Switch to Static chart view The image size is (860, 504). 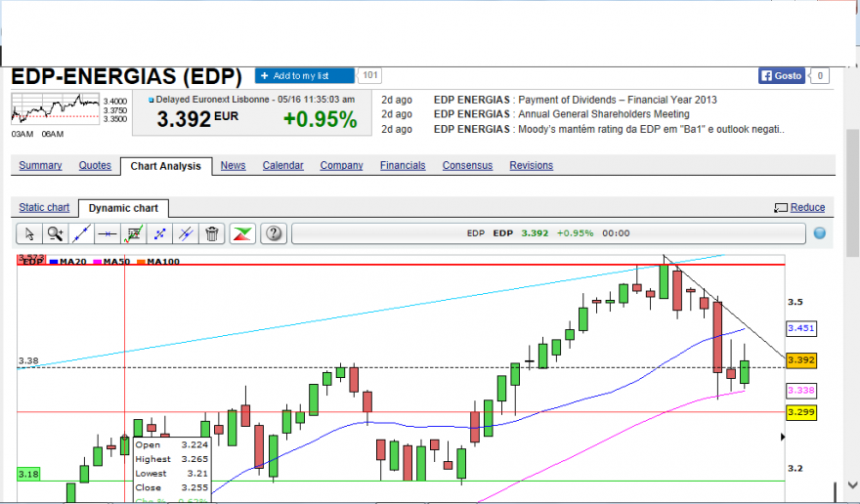pyautogui.click(x=44, y=207)
